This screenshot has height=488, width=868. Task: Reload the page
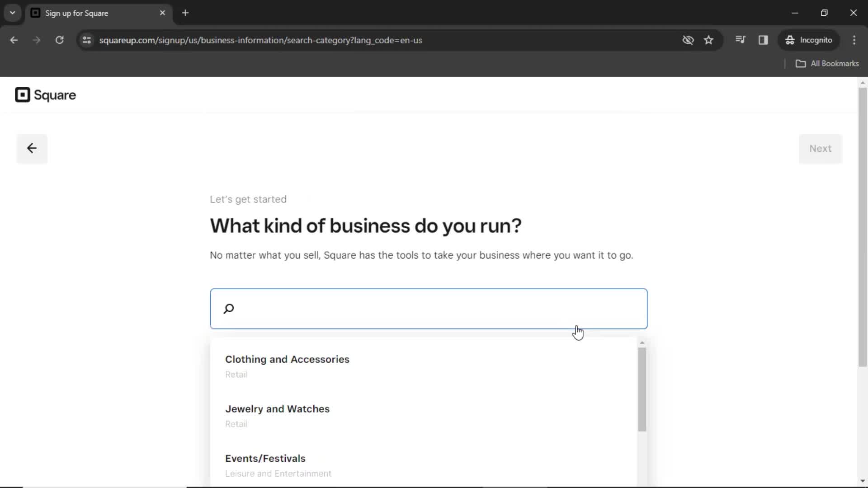(59, 40)
